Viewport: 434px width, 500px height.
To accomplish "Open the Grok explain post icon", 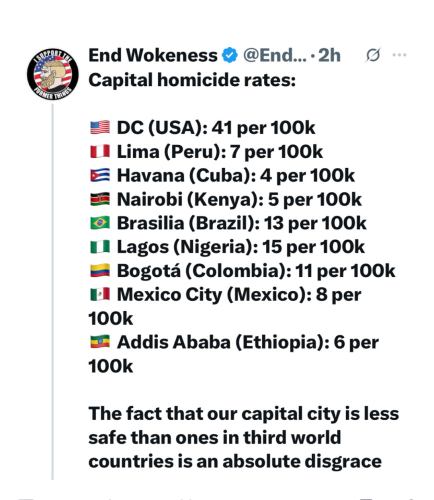I will pos(373,55).
